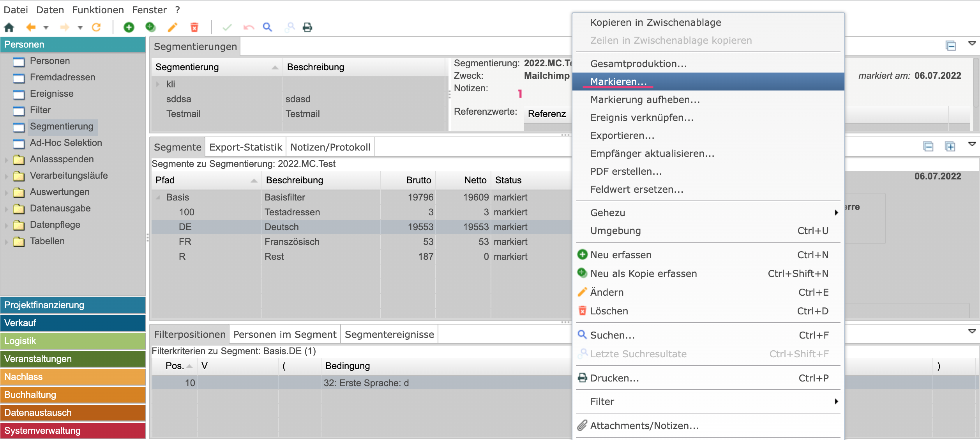
Task: Click the orange back arrow icon
Action: 31,27
